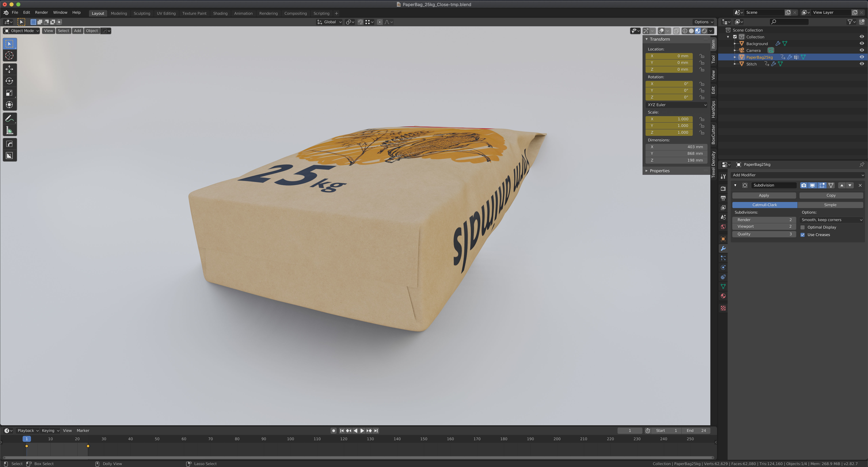Viewport: 868px width, 467px height.
Task: Enable Optimal Display for the modifier
Action: pos(803,227)
